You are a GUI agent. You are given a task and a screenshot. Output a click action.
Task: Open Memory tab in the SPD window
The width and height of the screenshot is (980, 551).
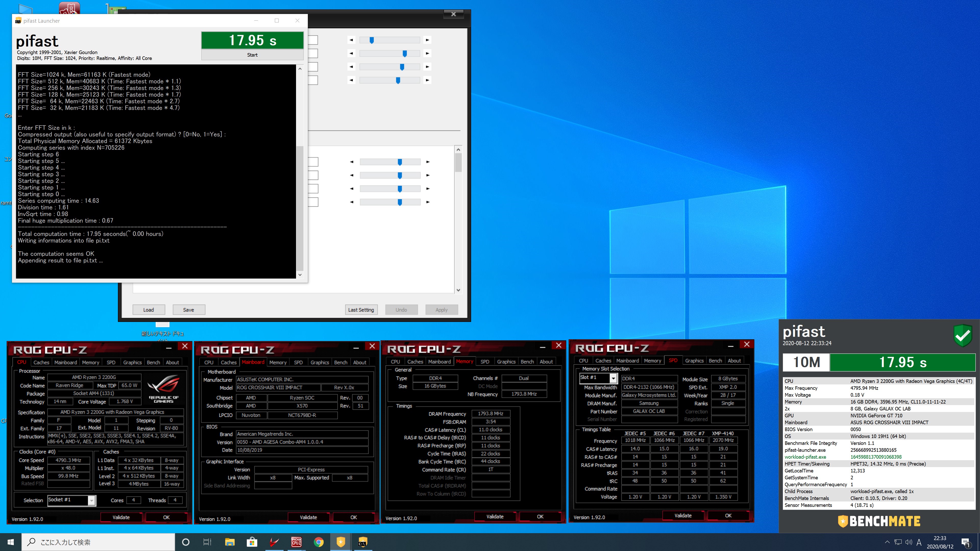click(x=653, y=360)
